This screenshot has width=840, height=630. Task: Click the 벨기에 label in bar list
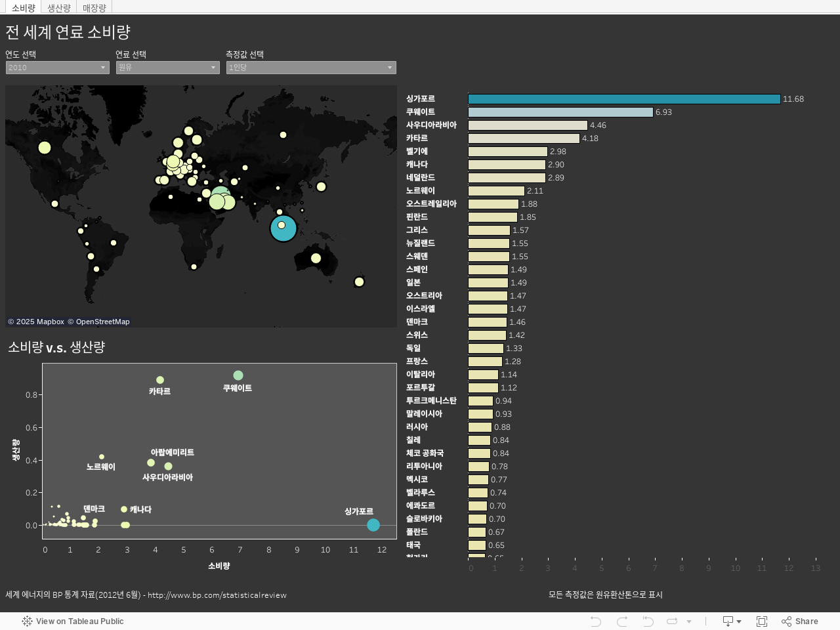(x=417, y=152)
